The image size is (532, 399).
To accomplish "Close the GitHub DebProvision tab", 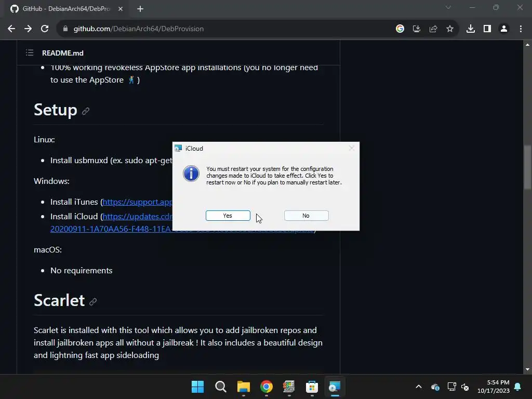I will [121, 9].
